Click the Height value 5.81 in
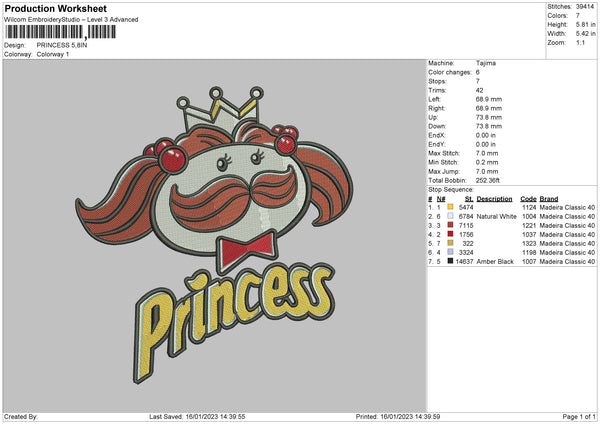 click(x=585, y=24)
